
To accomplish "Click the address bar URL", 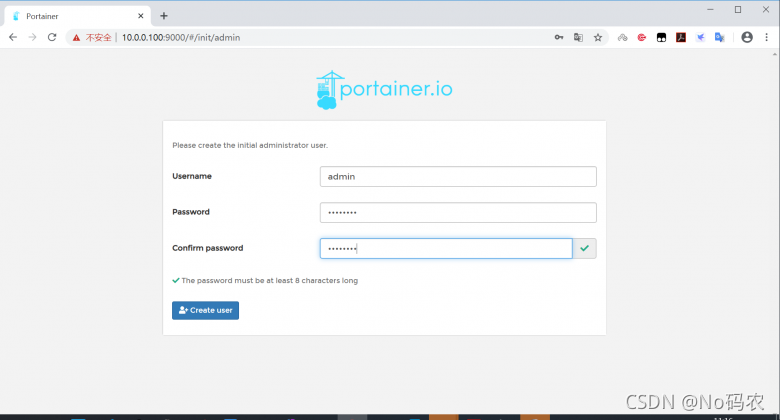I will pyautogui.click(x=181, y=38).
